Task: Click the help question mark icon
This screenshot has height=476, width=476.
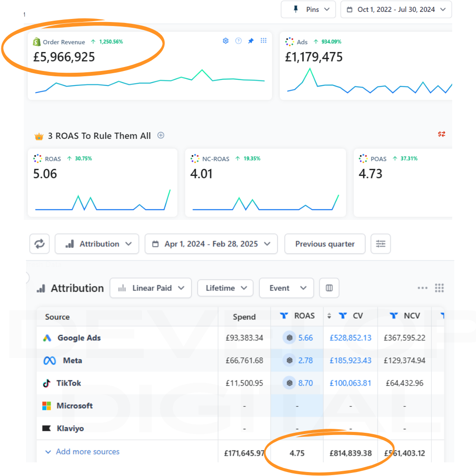Action: tap(238, 41)
